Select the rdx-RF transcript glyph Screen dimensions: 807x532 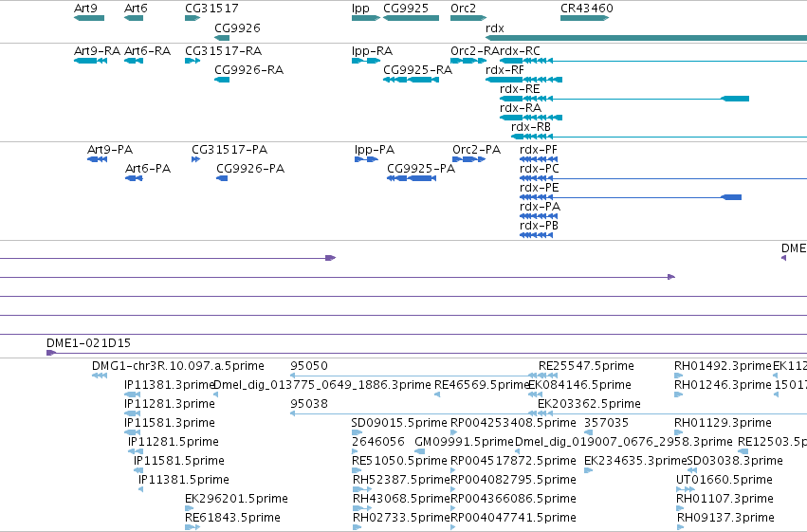pos(523,80)
